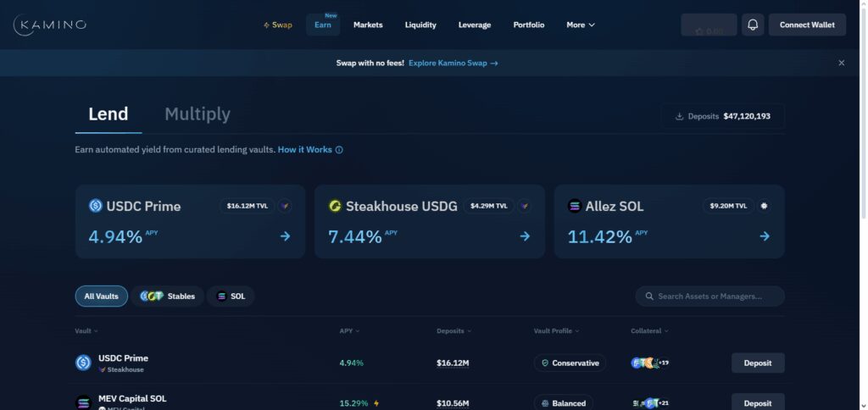Click the Connect Wallet button
The width and height of the screenshot is (868, 410).
(x=807, y=25)
